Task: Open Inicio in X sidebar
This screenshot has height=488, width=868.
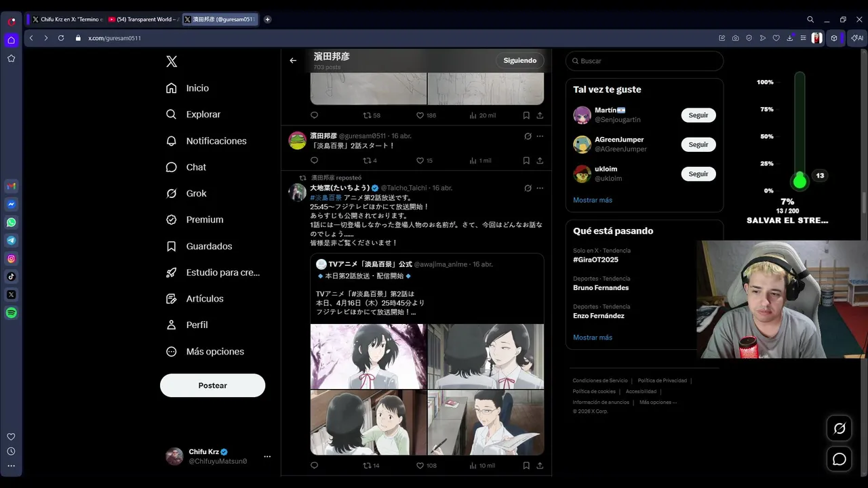Action: point(188,88)
